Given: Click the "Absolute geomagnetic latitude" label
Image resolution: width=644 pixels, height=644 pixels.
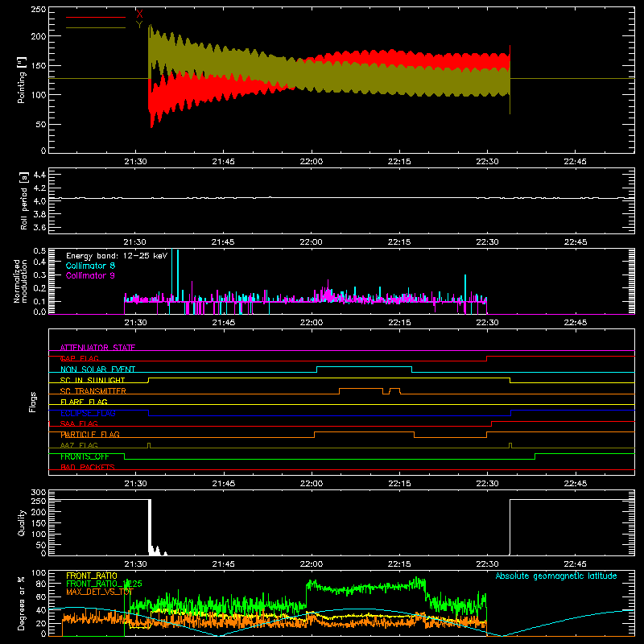Looking at the screenshot, I should 556,576.
